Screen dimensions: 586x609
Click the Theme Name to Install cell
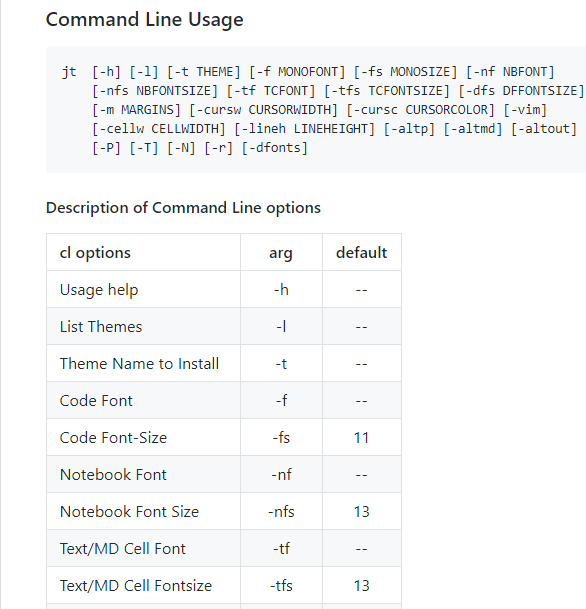tap(143, 363)
